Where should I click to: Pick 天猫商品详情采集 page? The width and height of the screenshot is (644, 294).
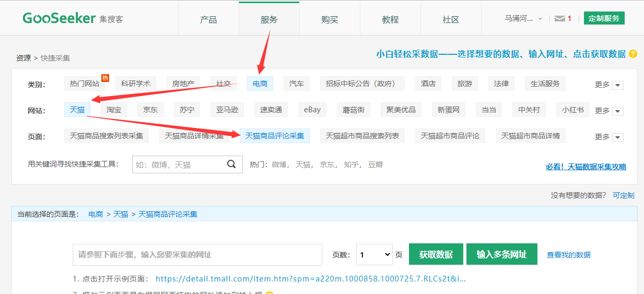tap(194, 136)
